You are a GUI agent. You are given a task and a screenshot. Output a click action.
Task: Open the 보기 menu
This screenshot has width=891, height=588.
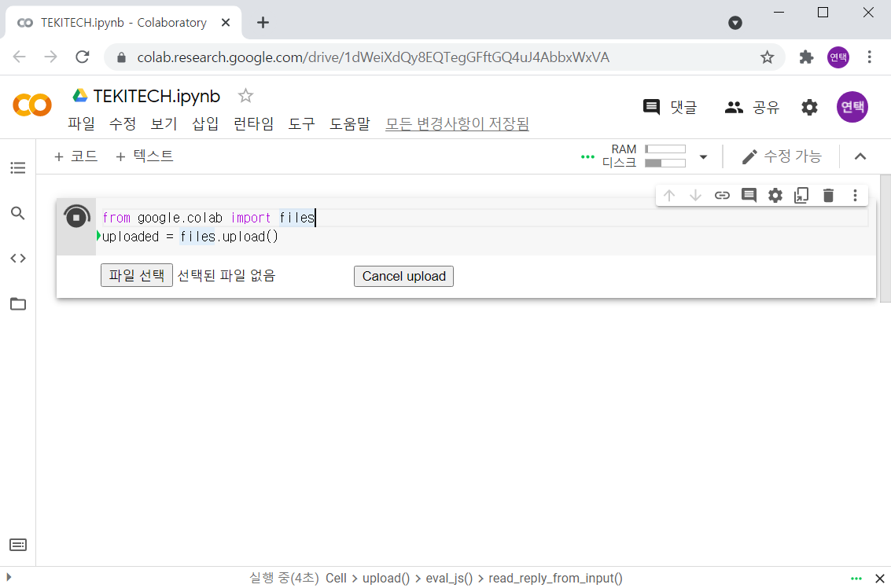tap(164, 123)
